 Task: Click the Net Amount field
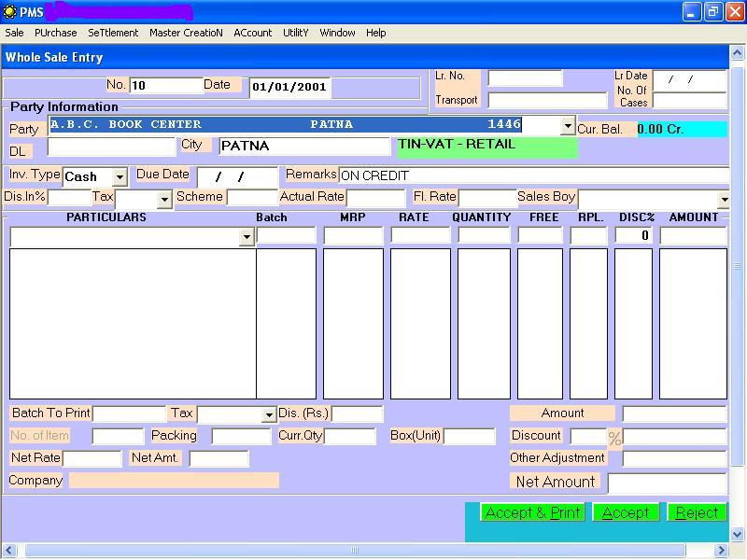point(667,483)
